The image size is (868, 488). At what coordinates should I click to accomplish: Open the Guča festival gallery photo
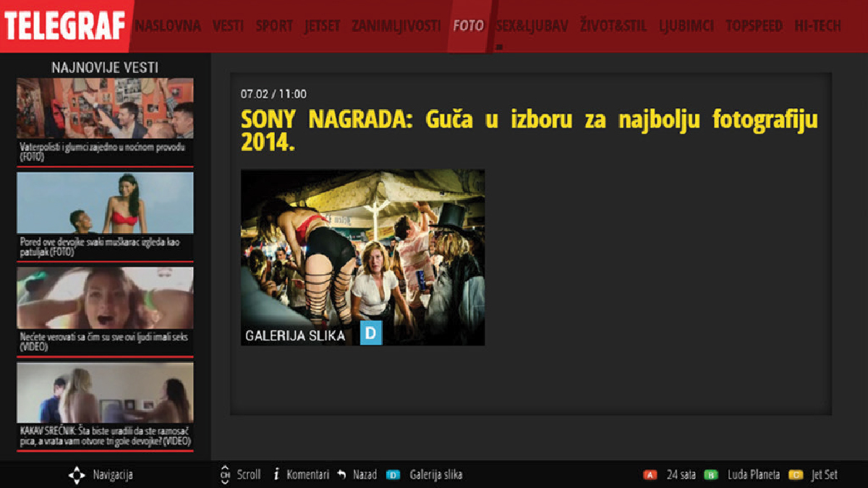pos(362,257)
